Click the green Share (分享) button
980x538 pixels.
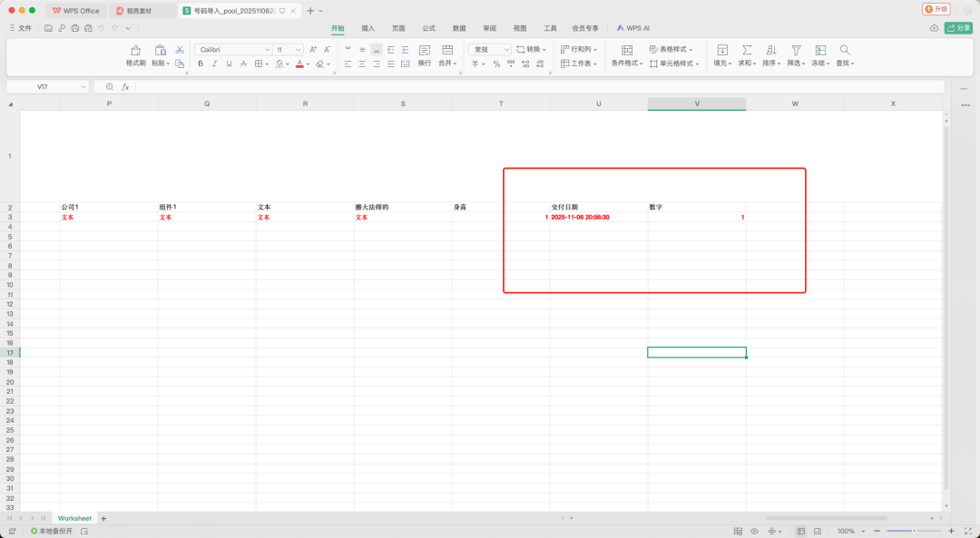click(958, 28)
